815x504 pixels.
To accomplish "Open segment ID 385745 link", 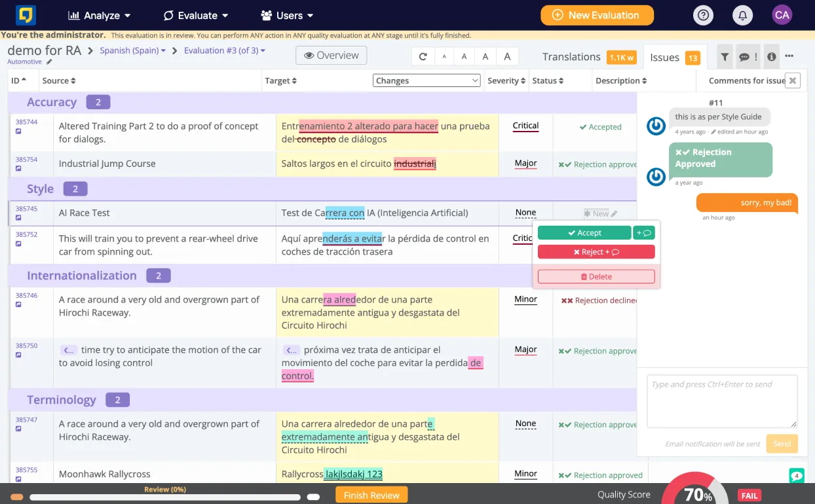I will (x=26, y=209).
